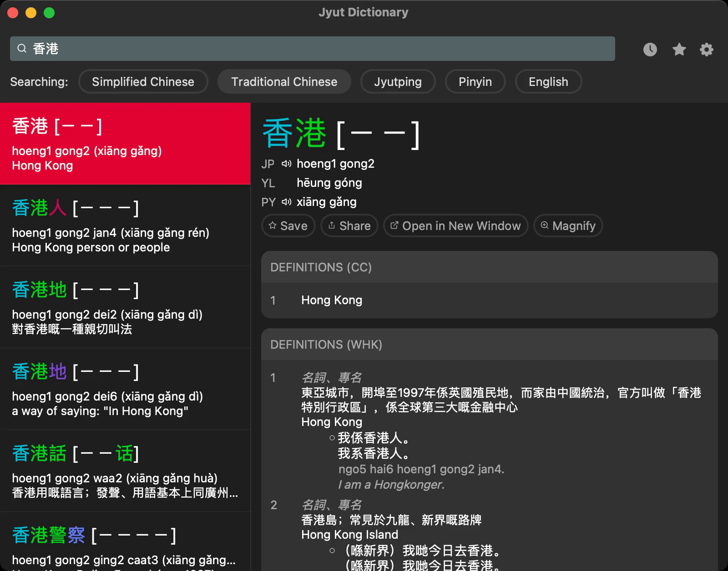Click the PY label in entry header
Image resolution: width=728 pixels, height=571 pixels.
[268, 202]
